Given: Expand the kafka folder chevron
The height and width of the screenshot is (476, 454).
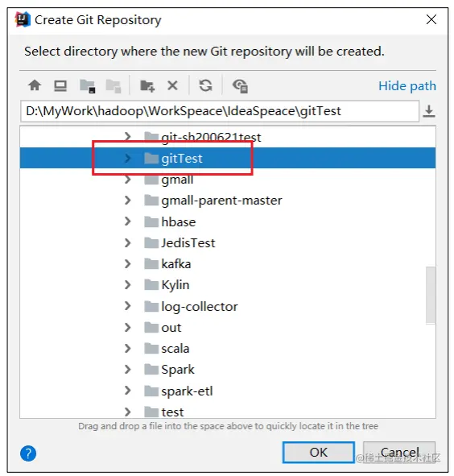Looking at the screenshot, I should pos(128,264).
